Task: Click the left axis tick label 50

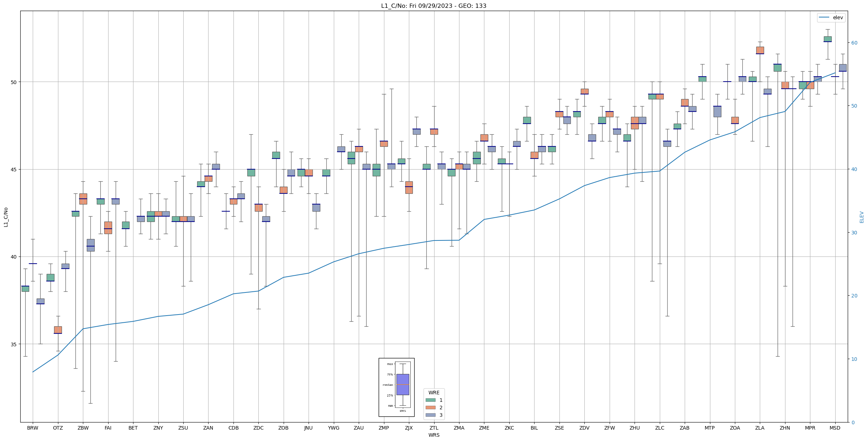Action: point(14,82)
